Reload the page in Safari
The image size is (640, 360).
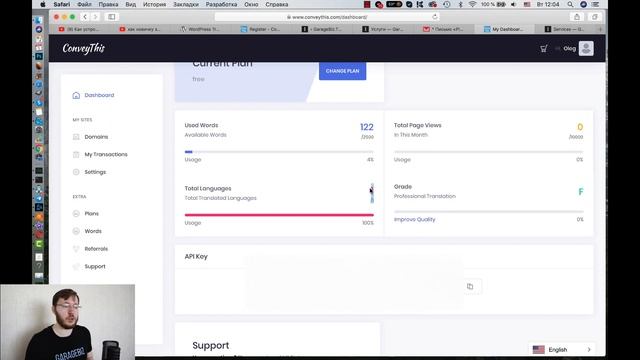435,17
